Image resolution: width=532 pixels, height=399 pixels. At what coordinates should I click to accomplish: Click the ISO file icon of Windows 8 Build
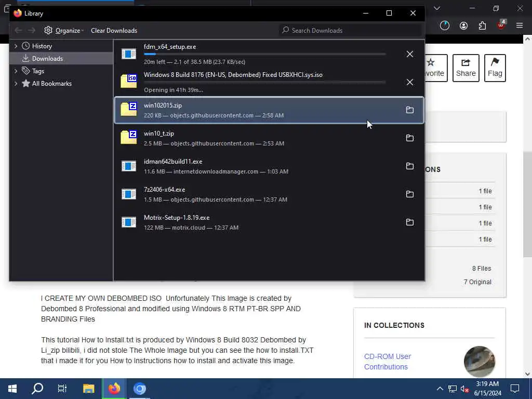[129, 82]
